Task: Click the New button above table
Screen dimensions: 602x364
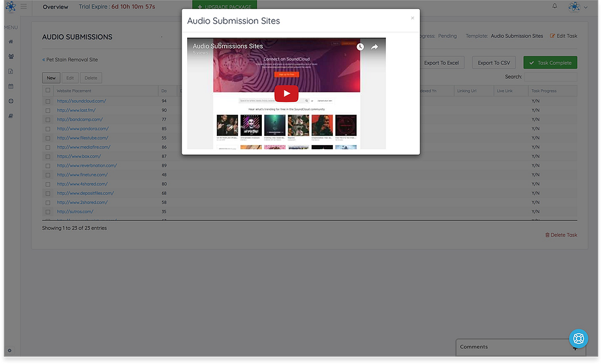Action: (51, 78)
